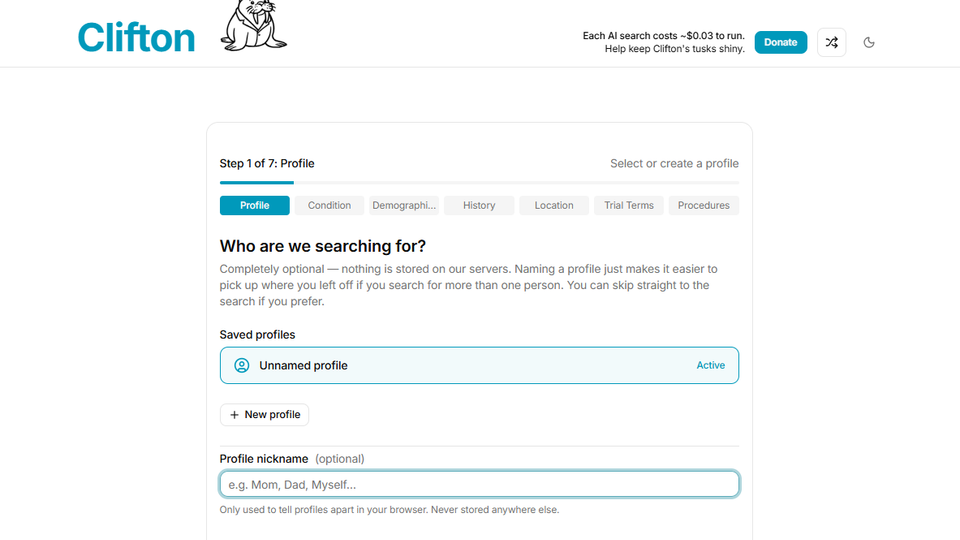The height and width of the screenshot is (540, 960).
Task: Click the user avatar icon in Unnamed profile
Action: click(241, 366)
